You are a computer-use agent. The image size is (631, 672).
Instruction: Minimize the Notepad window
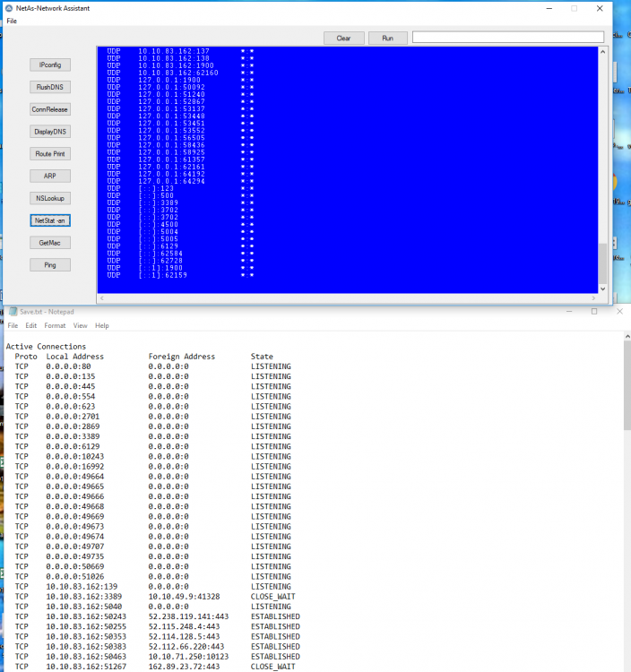pyautogui.click(x=569, y=312)
